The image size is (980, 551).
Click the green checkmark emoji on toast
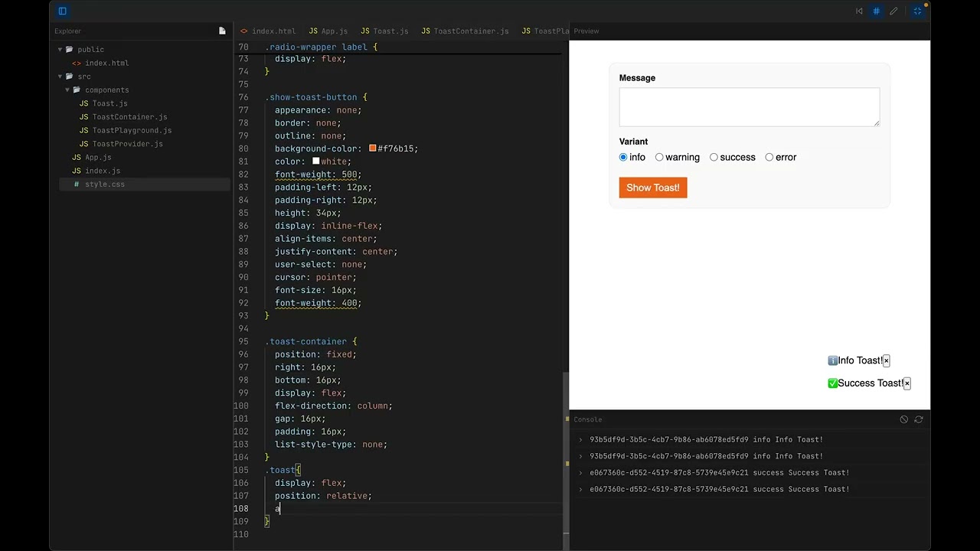click(x=832, y=383)
